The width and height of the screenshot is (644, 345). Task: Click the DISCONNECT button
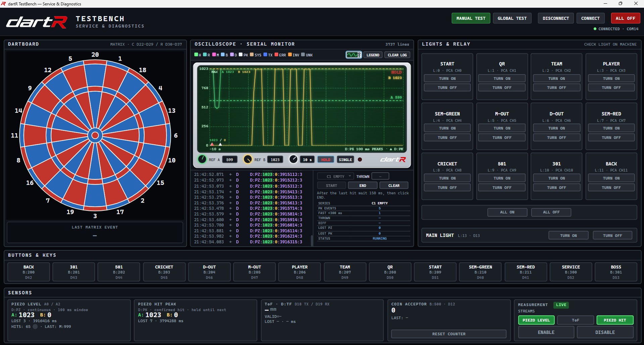coord(556,18)
